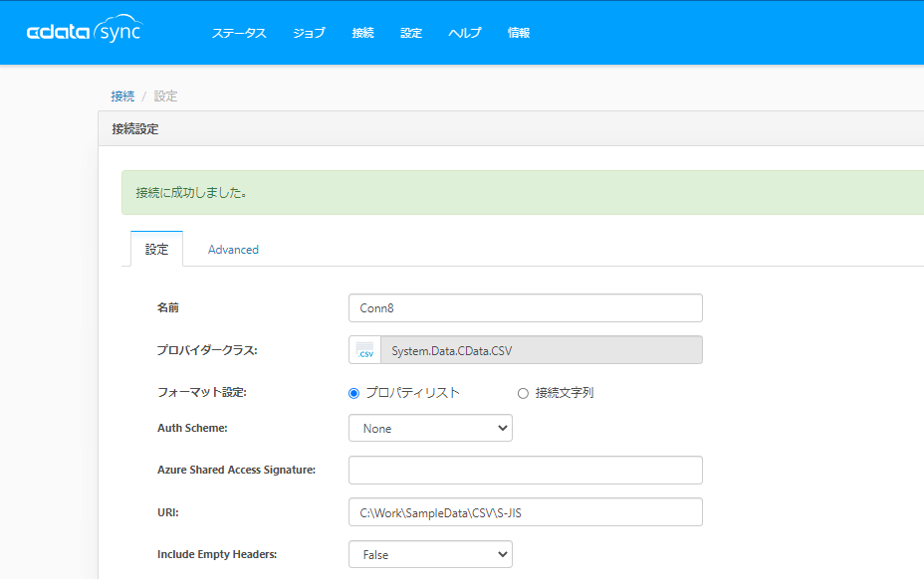Open the 情報 menu
Viewport: 924px width, 579px height.
[x=519, y=33]
